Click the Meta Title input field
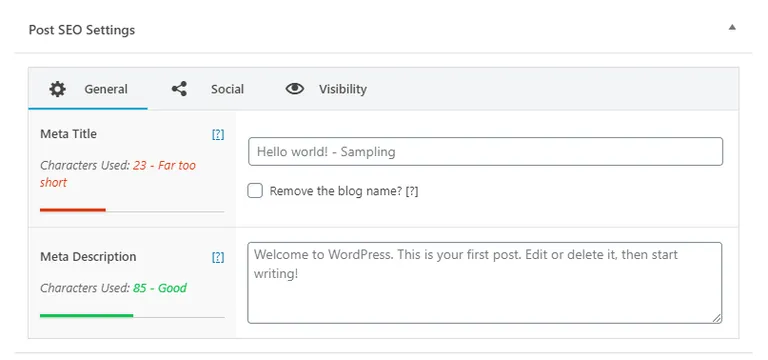The width and height of the screenshot is (768, 360). click(485, 151)
